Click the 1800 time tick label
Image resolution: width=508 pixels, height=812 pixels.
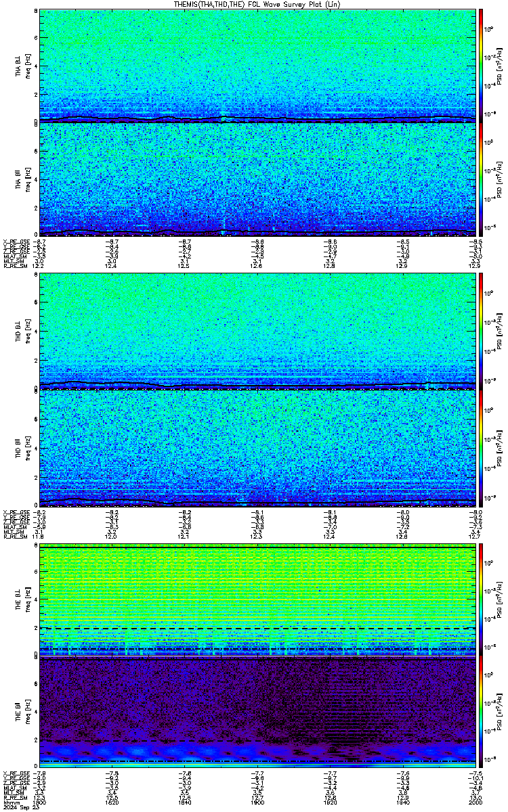[40, 803]
